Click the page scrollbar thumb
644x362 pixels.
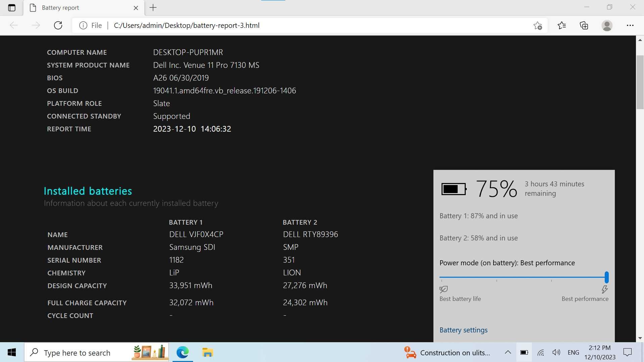[640, 82]
